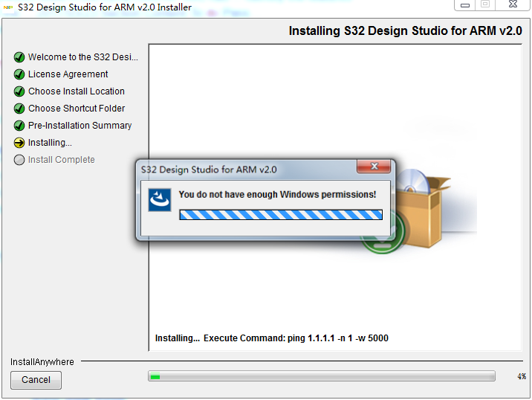532x400 pixels.
Task: Select 'License Agreement' step text
Action: coord(68,74)
